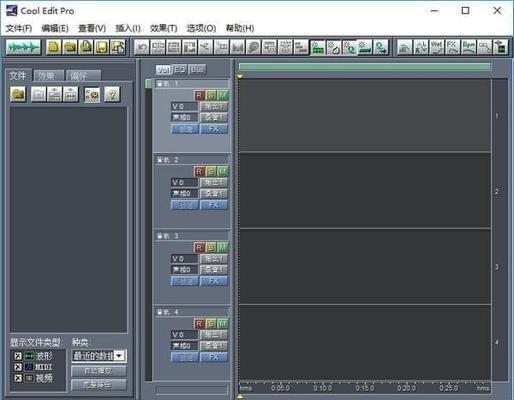Mute track 4 with the M button
514x400 pixels.
[222, 324]
